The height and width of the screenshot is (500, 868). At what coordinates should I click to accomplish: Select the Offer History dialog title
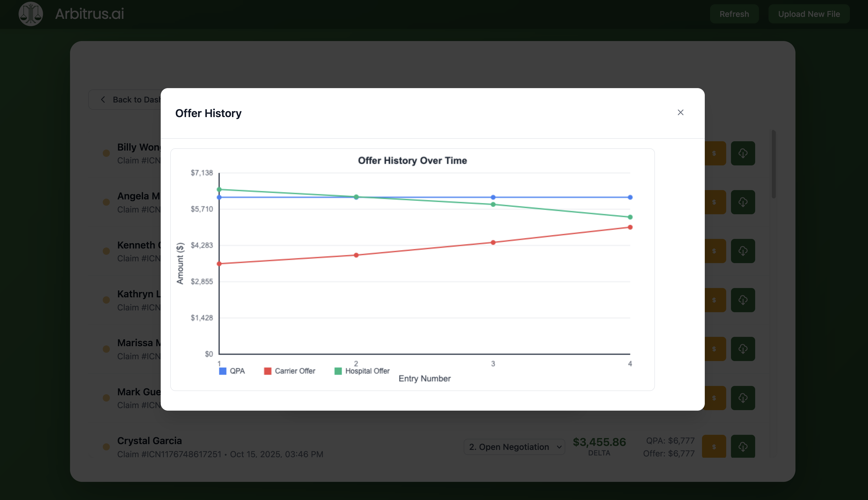(208, 113)
